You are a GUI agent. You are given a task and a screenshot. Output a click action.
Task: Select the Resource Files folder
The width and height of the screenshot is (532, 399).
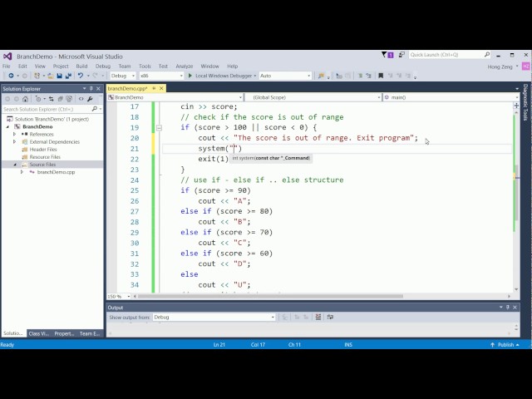(45, 157)
